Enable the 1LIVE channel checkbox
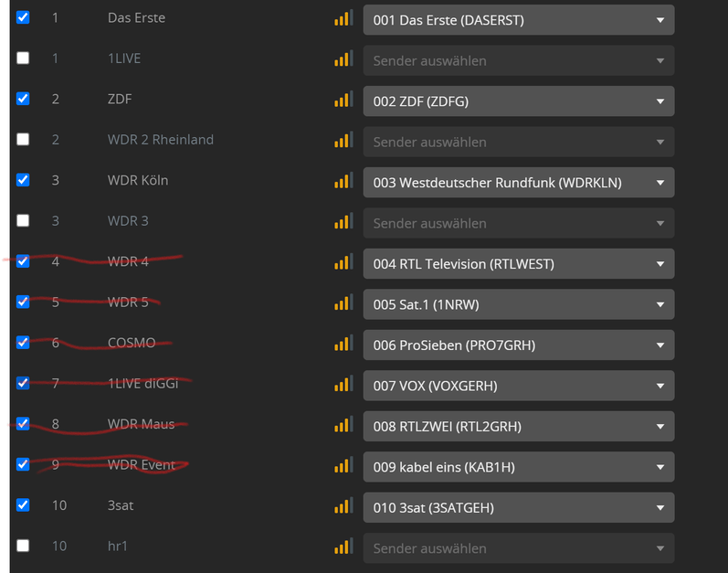The image size is (728, 573). 23,58
